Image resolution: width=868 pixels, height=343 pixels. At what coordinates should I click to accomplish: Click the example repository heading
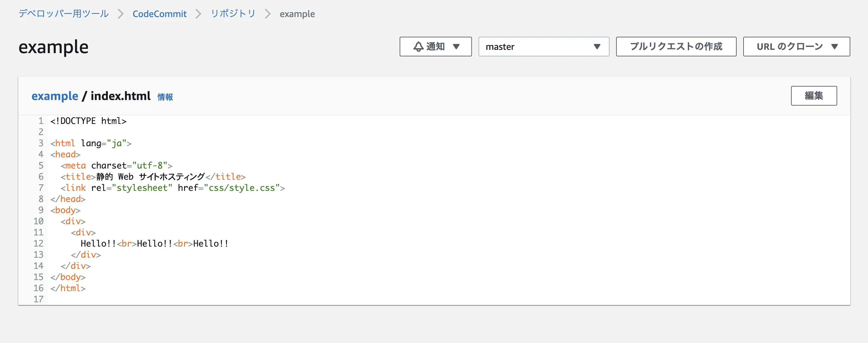coord(54,47)
